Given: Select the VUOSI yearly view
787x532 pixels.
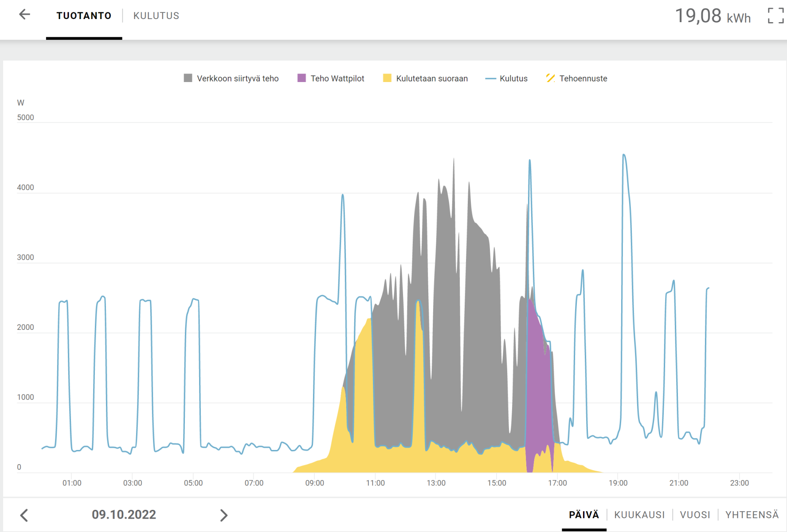Looking at the screenshot, I should point(695,515).
